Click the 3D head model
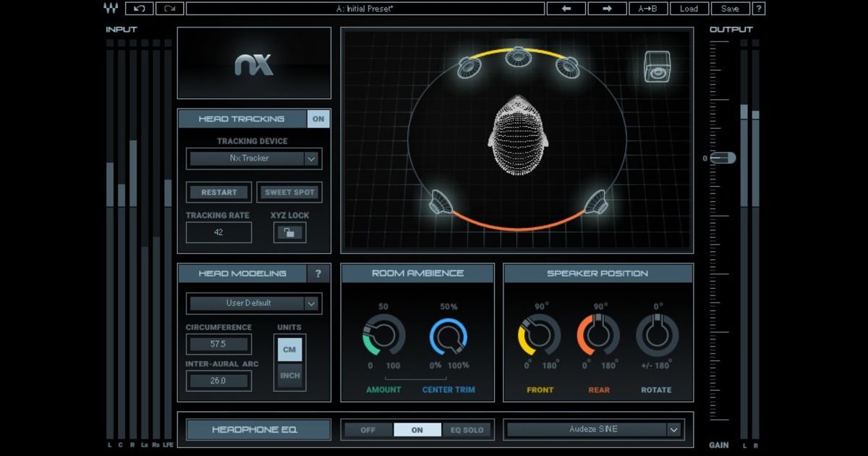 click(517, 135)
